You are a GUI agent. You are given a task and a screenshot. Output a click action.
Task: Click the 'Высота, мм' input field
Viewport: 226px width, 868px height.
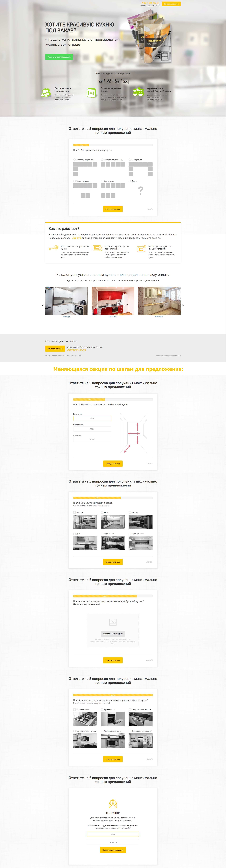coord(92,419)
